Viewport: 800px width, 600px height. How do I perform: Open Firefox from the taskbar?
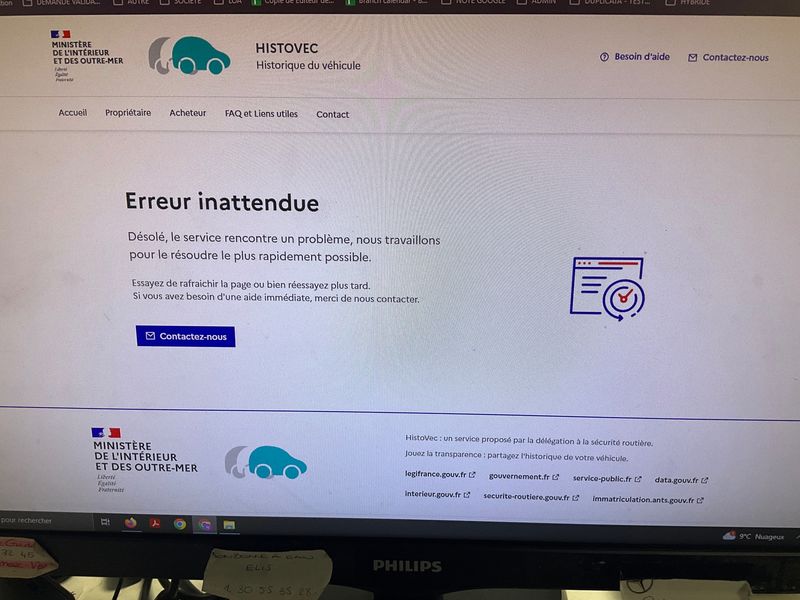pos(131,523)
